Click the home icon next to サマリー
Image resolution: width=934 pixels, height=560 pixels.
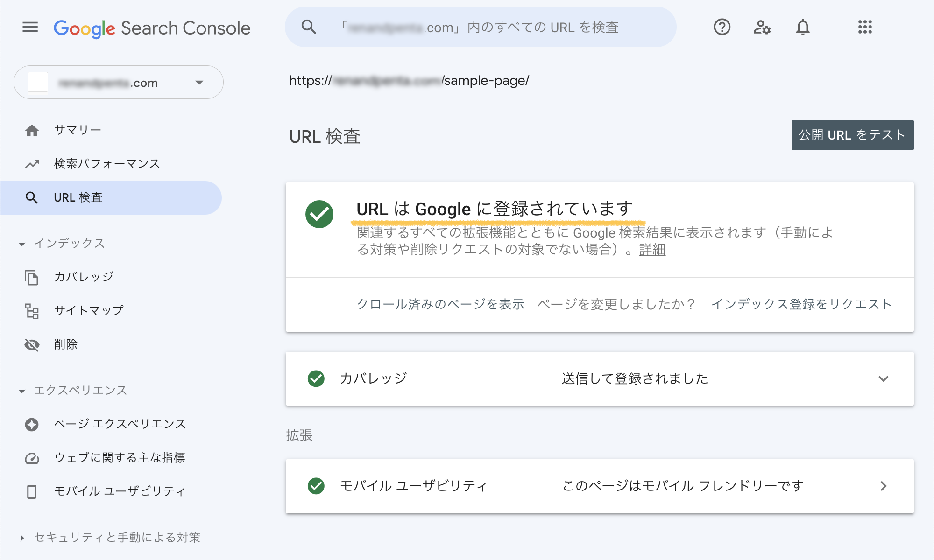click(32, 130)
